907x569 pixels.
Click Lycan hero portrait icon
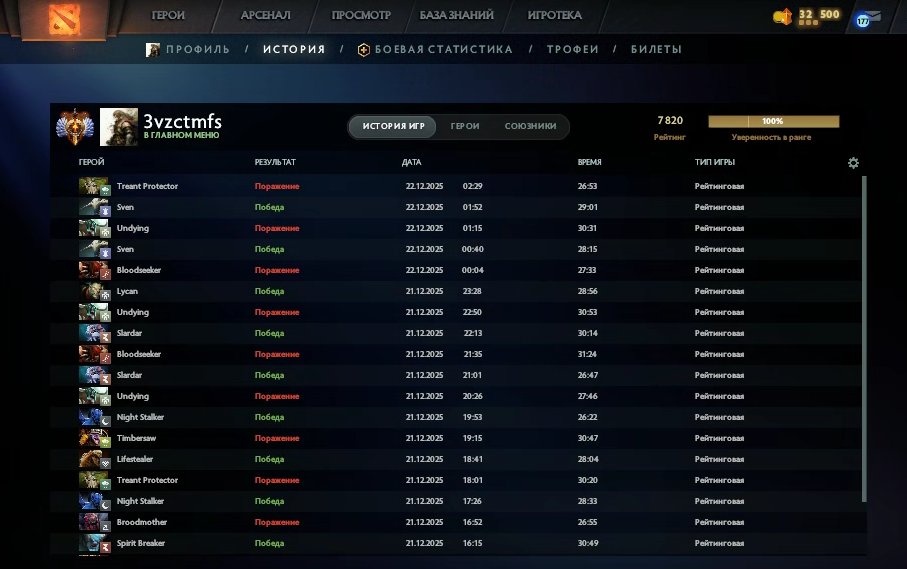(94, 291)
